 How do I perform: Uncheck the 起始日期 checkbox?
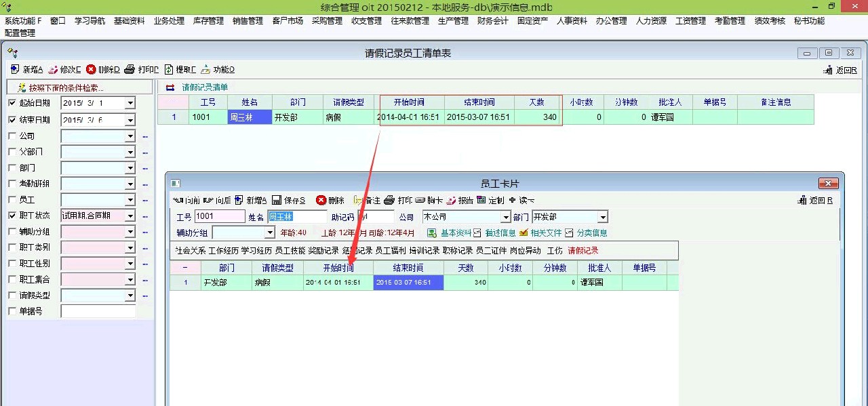pyautogui.click(x=12, y=103)
